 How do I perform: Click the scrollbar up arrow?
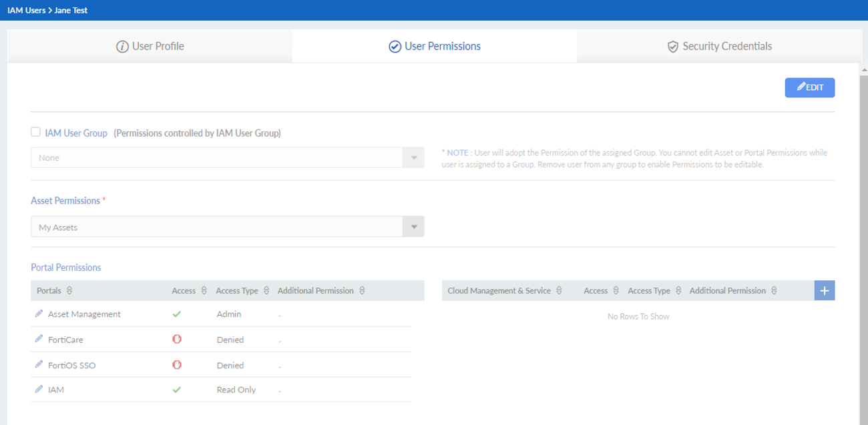(863, 69)
